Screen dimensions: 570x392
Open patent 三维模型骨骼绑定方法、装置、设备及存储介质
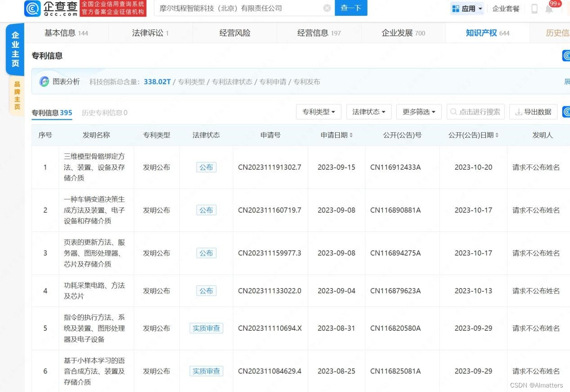click(x=94, y=167)
